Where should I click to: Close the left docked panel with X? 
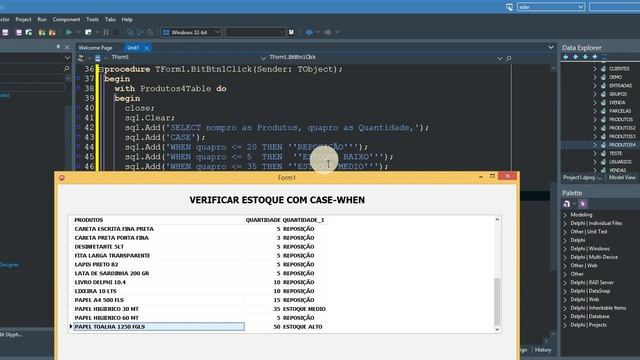pyautogui.click(x=67, y=47)
